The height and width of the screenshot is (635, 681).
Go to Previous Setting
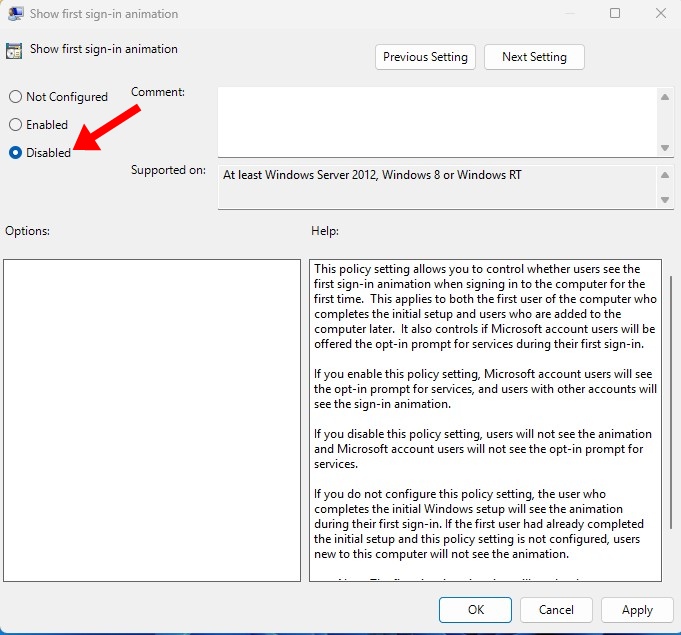click(425, 57)
